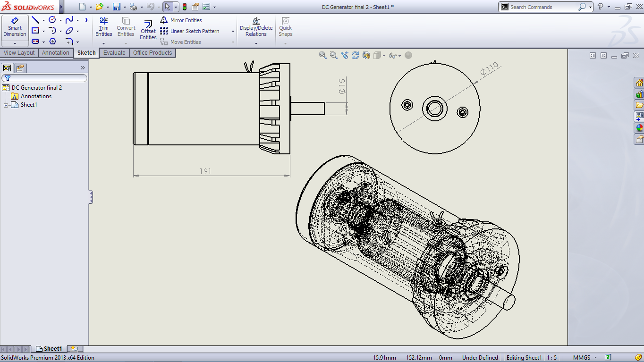644x362 pixels.
Task: Open the Linear Sketch Pattern dropdown arrow
Action: pos(233,31)
